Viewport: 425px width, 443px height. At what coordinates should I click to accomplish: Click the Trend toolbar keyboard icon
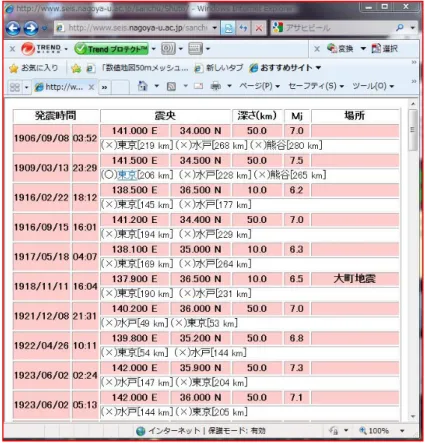(195, 49)
